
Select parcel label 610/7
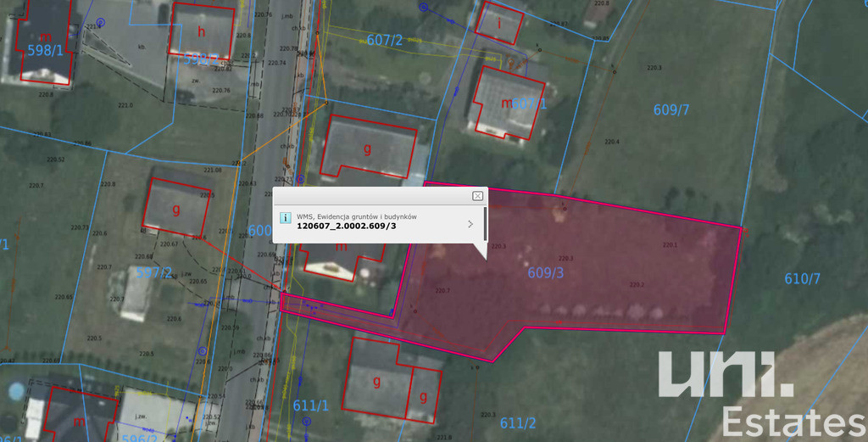pos(802,278)
